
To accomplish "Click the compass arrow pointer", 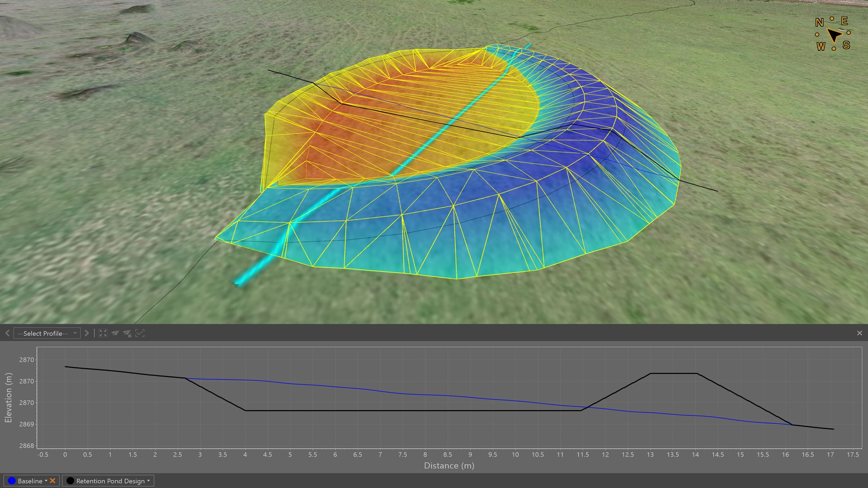I will click(835, 35).
